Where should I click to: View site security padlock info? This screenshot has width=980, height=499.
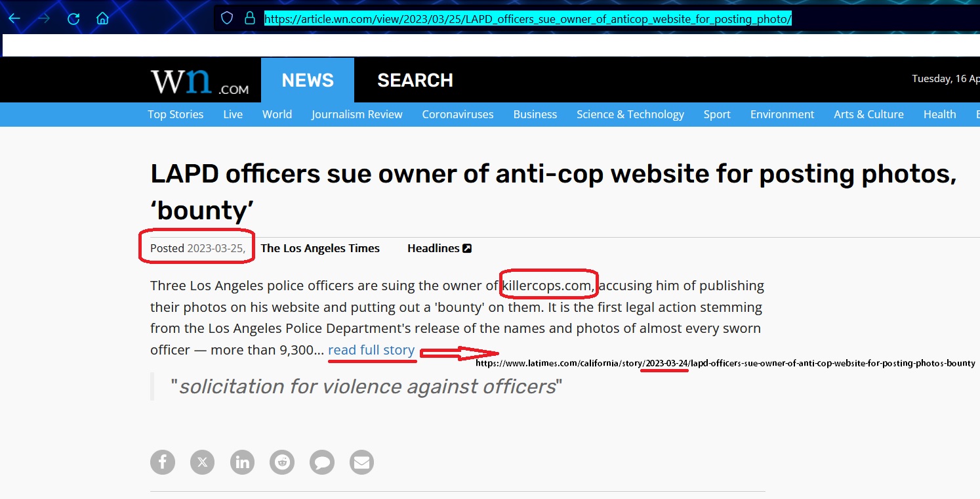click(x=249, y=18)
